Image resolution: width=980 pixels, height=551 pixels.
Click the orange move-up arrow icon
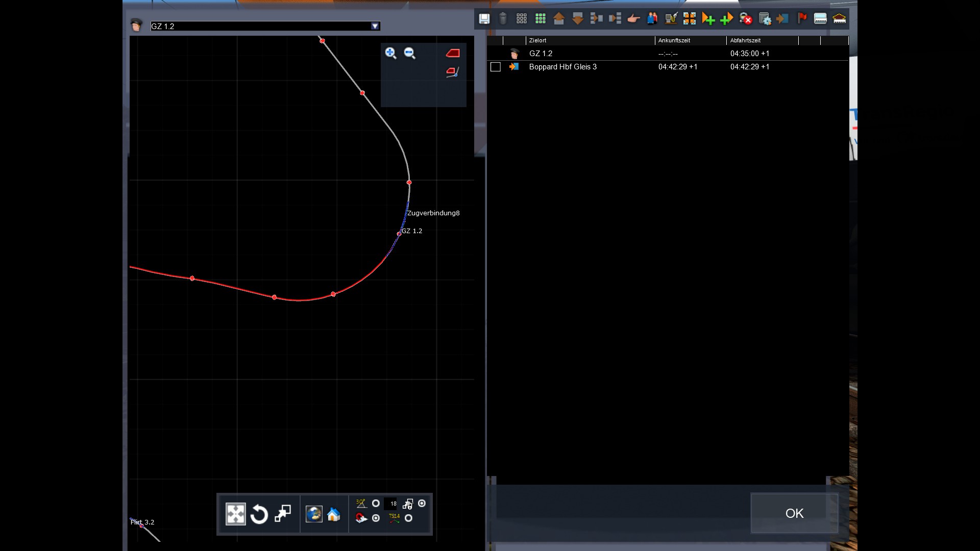point(559,19)
